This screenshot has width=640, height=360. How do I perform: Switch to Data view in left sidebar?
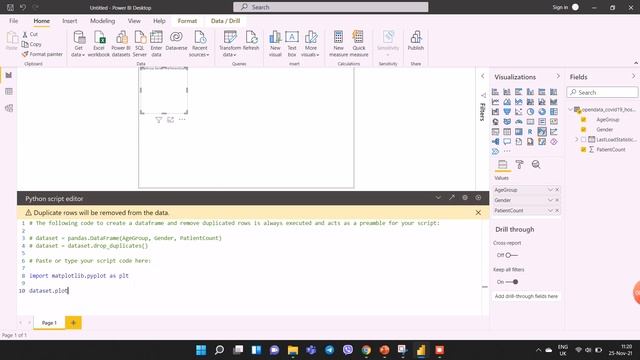(x=9, y=91)
